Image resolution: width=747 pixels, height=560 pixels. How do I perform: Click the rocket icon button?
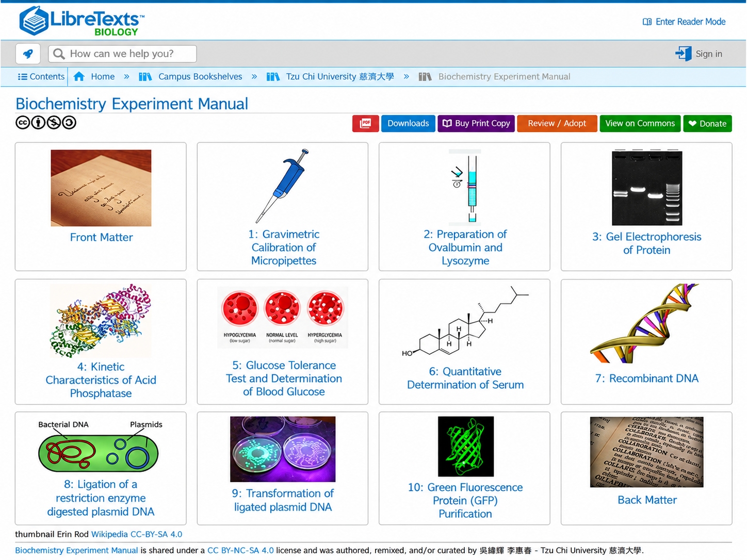coord(28,54)
